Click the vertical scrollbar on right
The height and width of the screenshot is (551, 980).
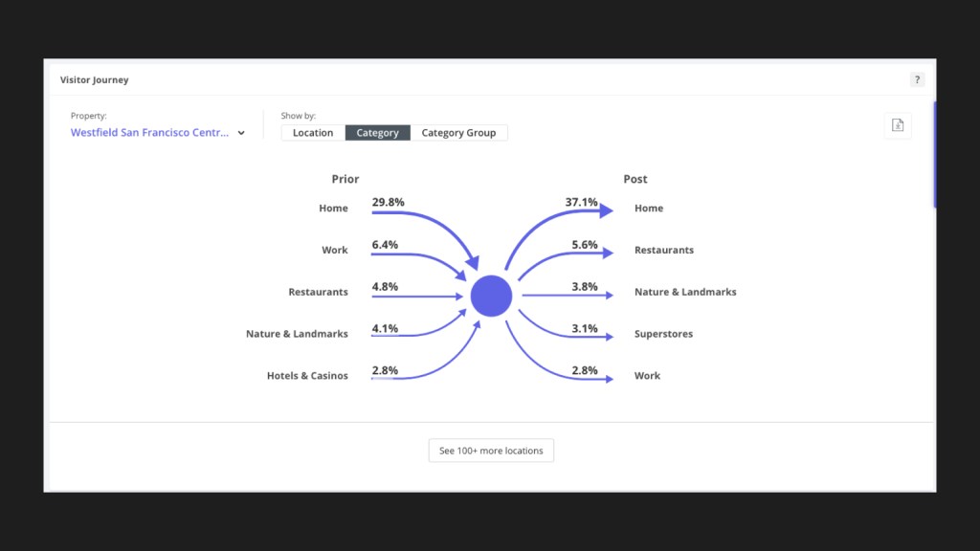[x=934, y=153]
